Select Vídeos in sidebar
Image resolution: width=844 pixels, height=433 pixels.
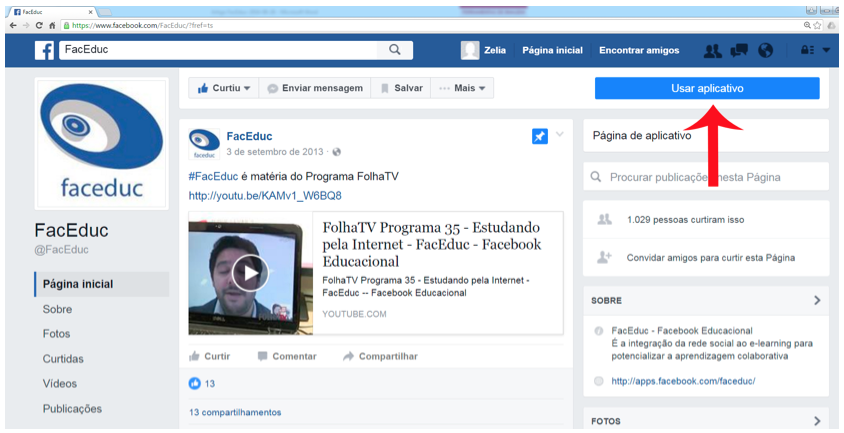(x=60, y=383)
